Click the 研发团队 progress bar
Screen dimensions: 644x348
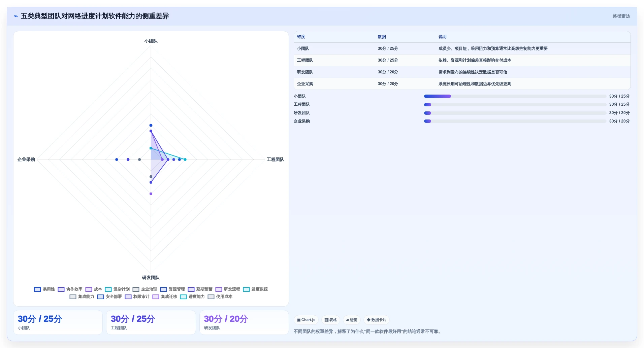515,113
